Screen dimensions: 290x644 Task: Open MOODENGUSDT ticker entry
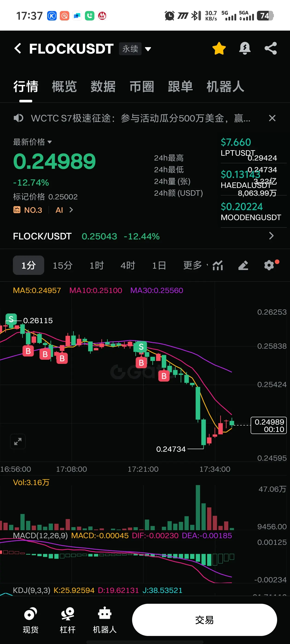pyautogui.click(x=253, y=212)
